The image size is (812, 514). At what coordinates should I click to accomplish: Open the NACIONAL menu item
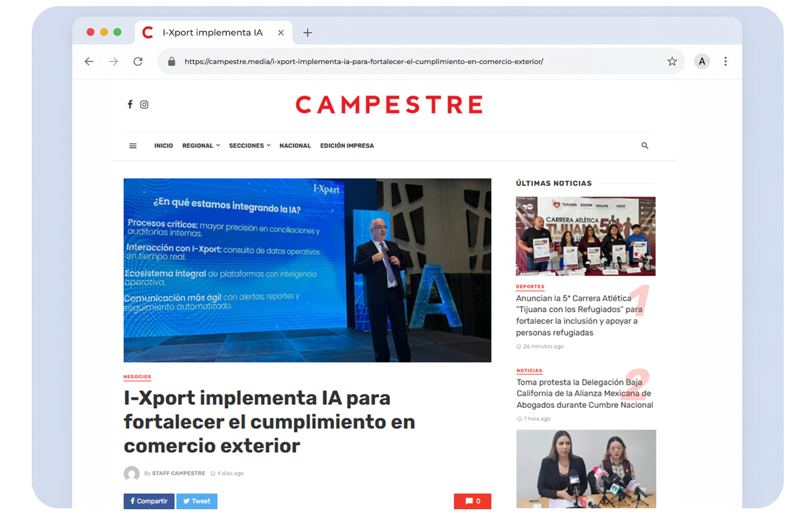(295, 146)
